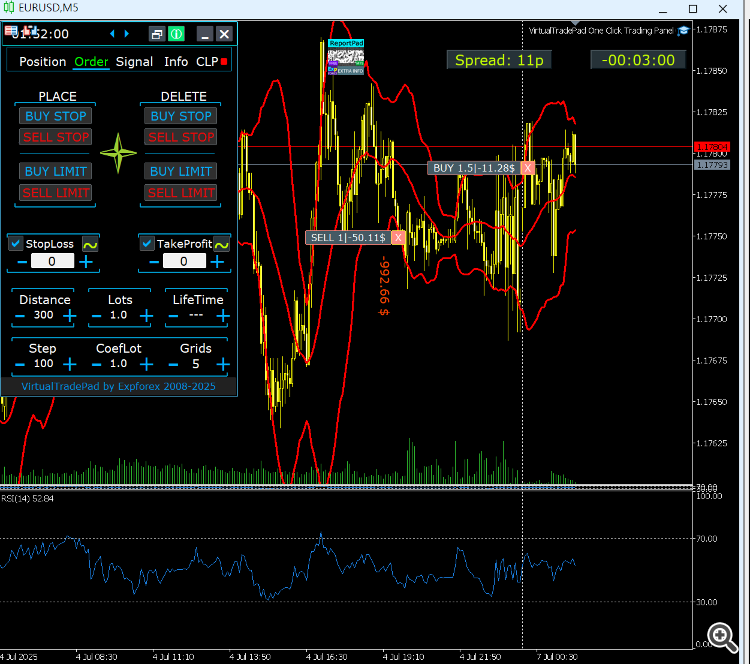Click the SELL 1|-50.11$ position label

[x=348, y=237]
